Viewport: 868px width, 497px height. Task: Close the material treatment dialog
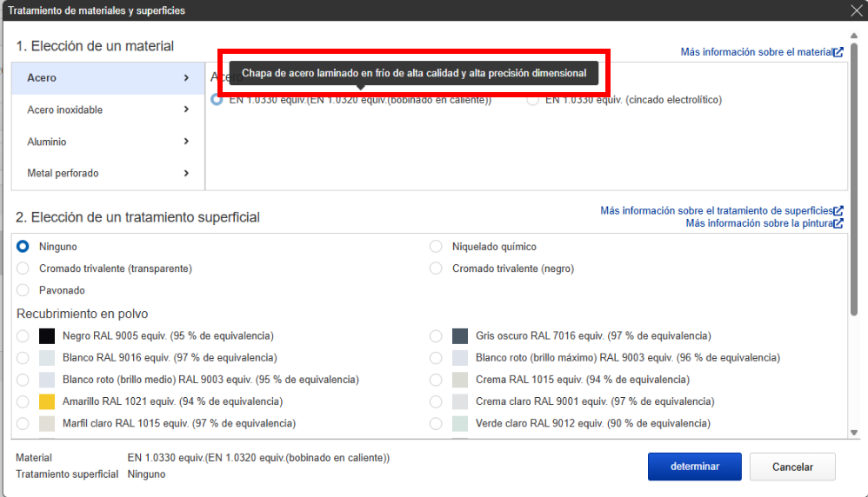tap(856, 10)
